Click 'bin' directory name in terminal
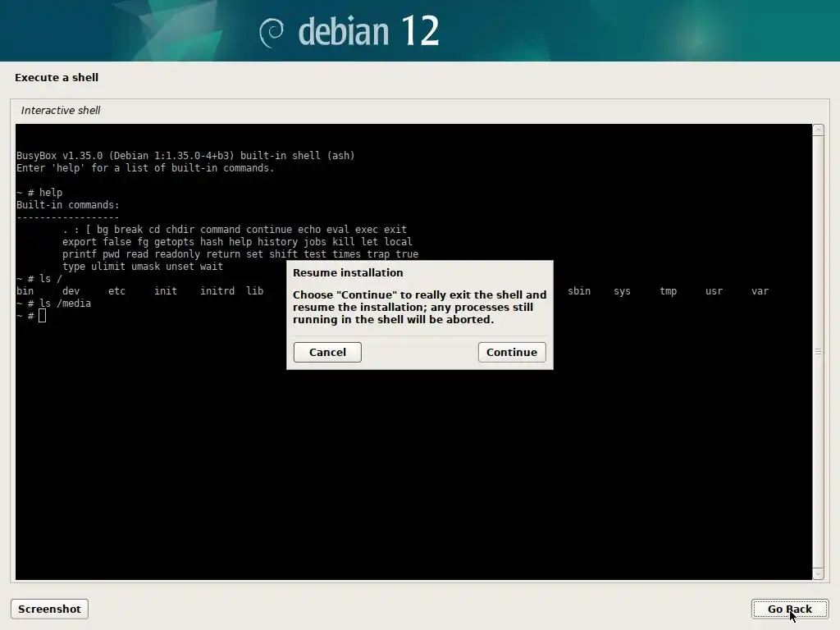 25,291
